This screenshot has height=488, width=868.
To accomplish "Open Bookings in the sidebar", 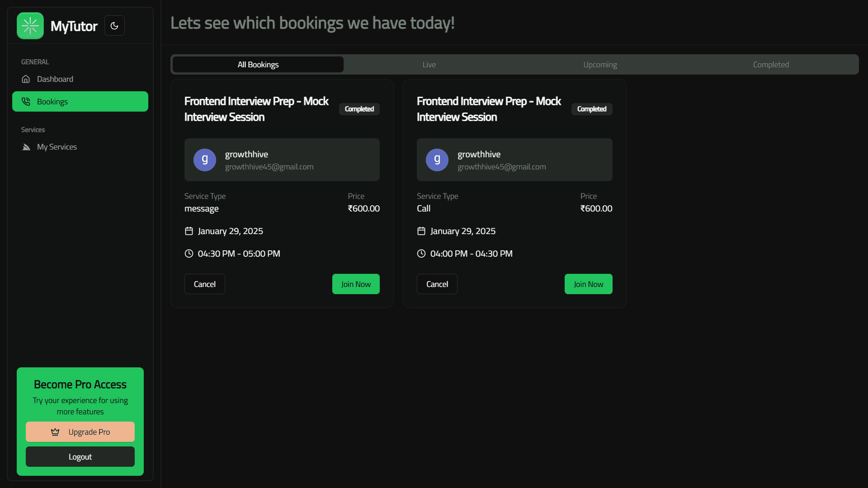I will tap(80, 102).
